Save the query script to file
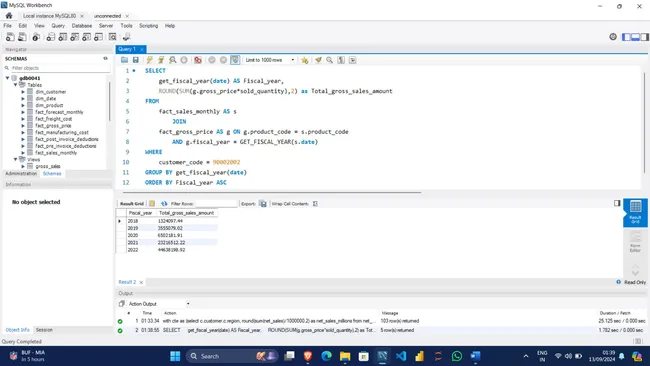Viewport: 650px width, 366px height. click(x=136, y=60)
